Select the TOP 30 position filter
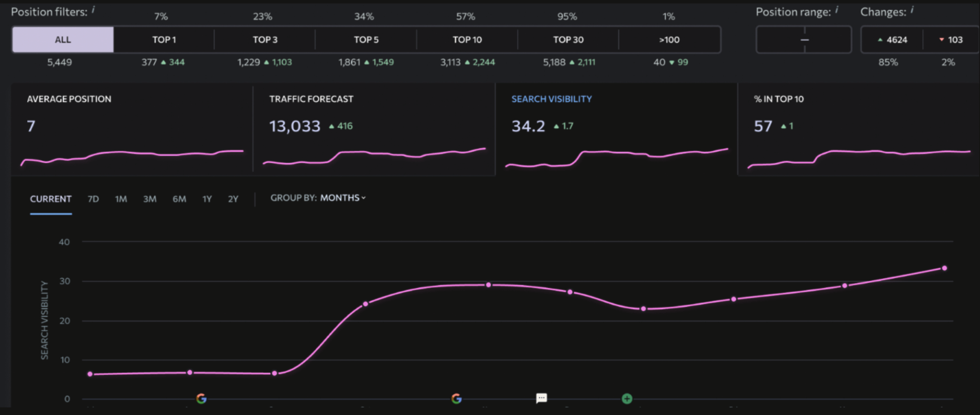 tap(568, 40)
